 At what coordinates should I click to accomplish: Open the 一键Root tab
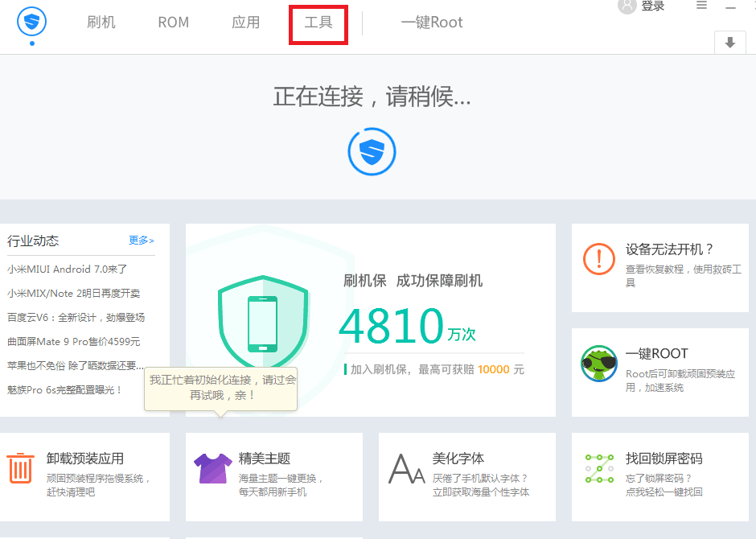point(432,23)
